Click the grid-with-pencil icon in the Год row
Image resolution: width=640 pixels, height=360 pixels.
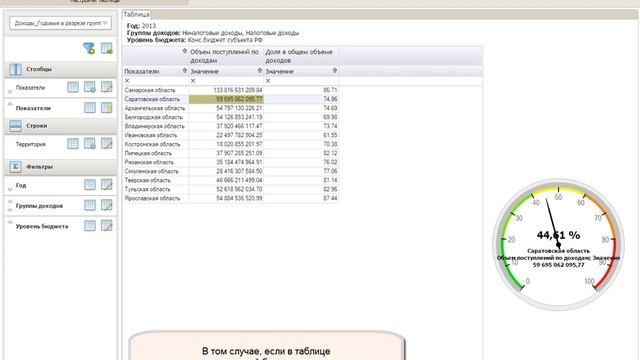coord(107,185)
